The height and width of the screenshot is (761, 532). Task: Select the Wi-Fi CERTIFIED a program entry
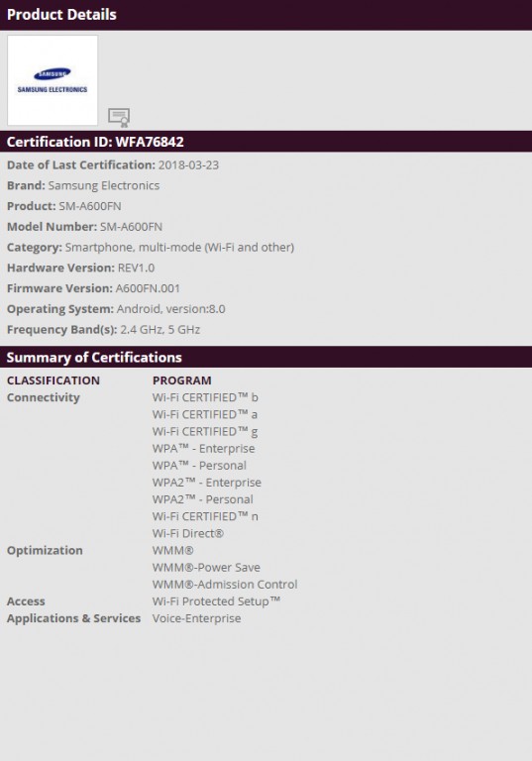(205, 414)
